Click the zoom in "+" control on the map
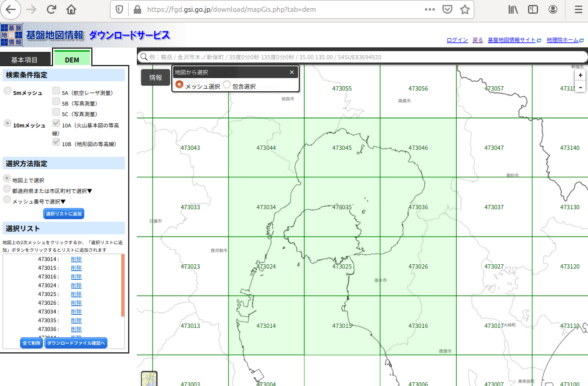The image size is (588, 386). click(580, 74)
